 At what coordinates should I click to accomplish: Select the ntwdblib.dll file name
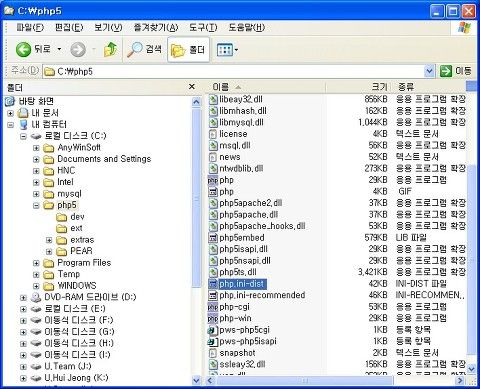(x=241, y=168)
